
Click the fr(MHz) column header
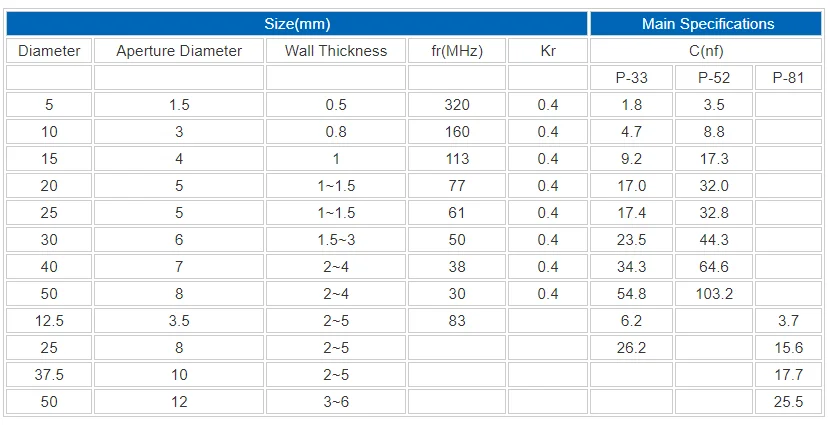[x=456, y=51]
